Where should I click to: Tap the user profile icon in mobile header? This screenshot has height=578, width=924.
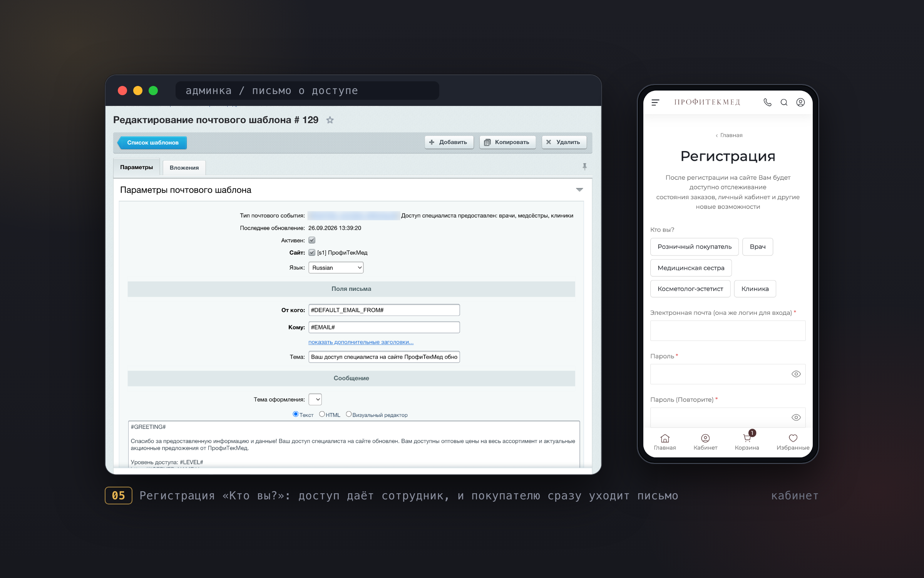(x=800, y=102)
